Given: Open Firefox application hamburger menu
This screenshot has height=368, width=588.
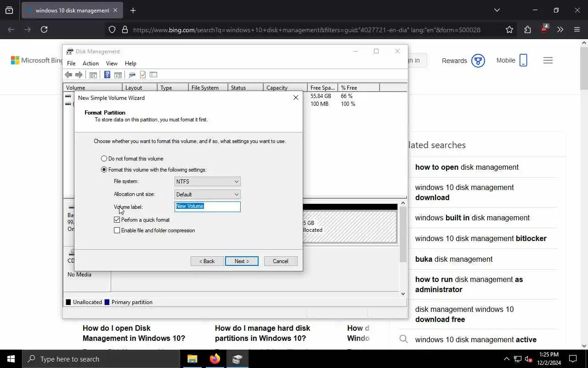Looking at the screenshot, I should (577, 29).
